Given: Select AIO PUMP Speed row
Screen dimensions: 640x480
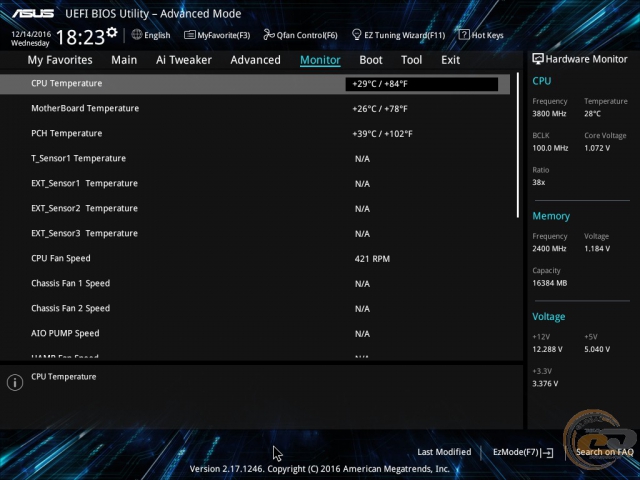Looking at the screenshot, I should pos(255,333).
